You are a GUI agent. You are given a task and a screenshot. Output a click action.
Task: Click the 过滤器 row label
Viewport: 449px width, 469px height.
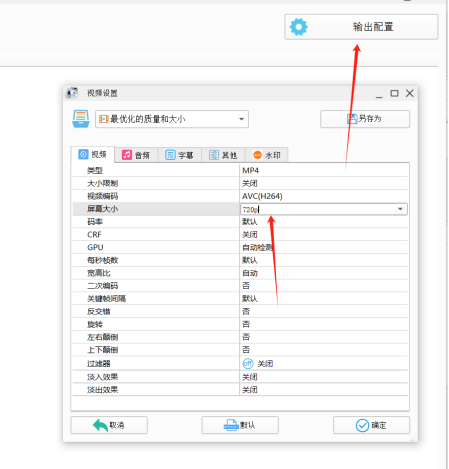pyautogui.click(x=99, y=364)
